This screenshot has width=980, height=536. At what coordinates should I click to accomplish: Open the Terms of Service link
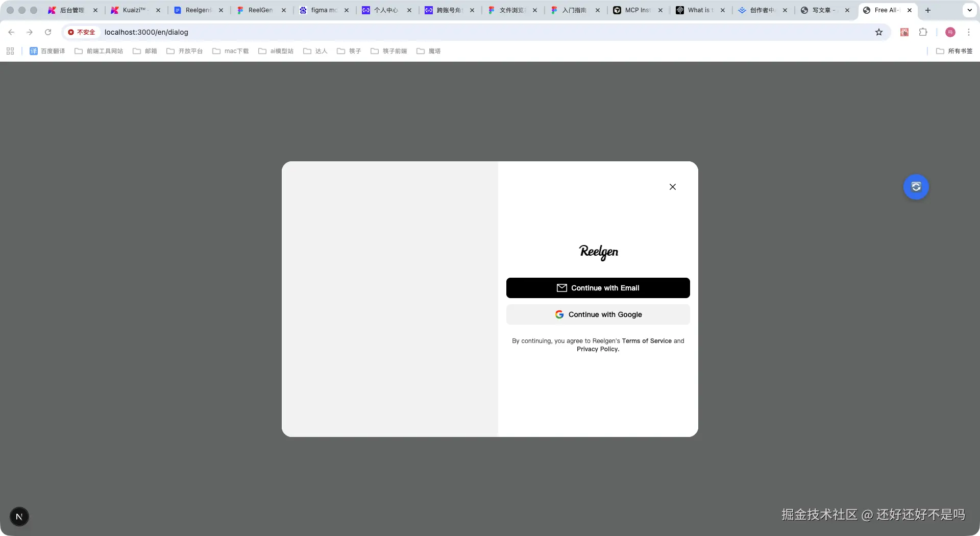pos(647,341)
